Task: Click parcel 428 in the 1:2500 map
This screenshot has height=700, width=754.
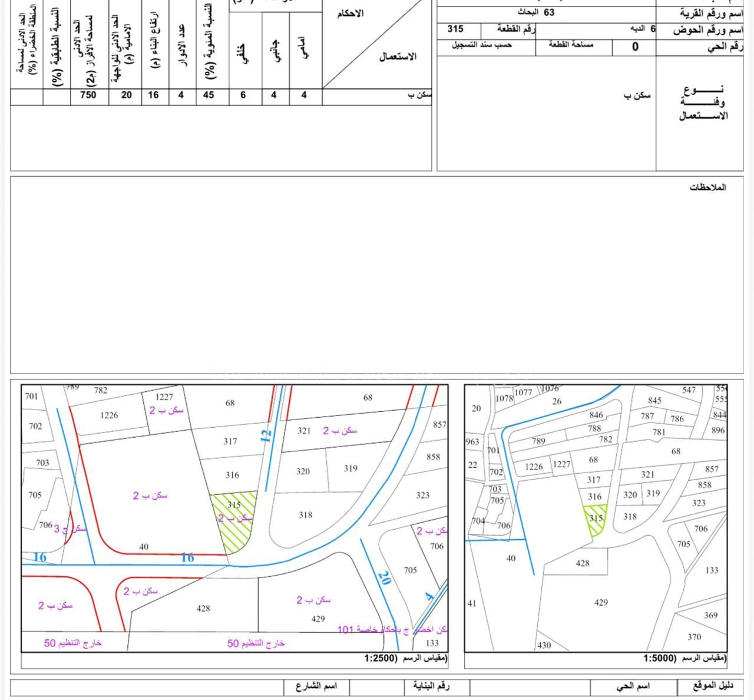Action: coord(203,609)
